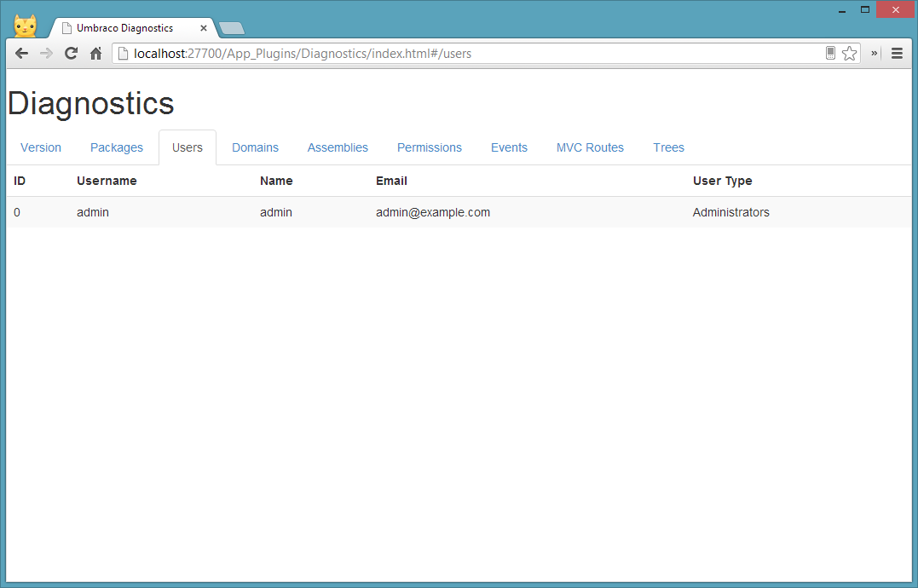The height and width of the screenshot is (588, 918).
Task: Select the Users tab
Action: 188,147
